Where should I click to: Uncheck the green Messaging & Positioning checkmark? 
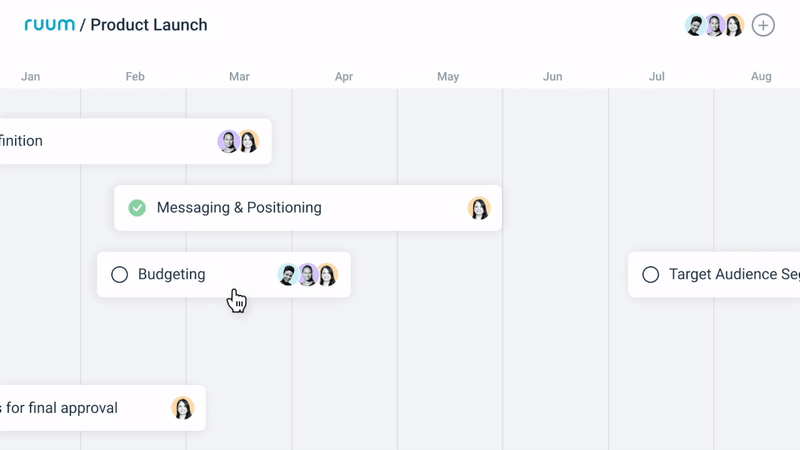(x=137, y=208)
